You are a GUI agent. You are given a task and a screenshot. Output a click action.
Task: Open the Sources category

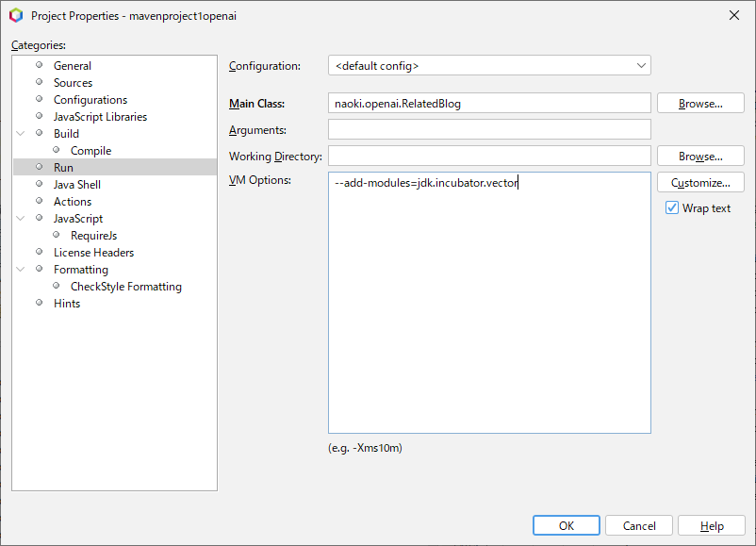click(73, 82)
